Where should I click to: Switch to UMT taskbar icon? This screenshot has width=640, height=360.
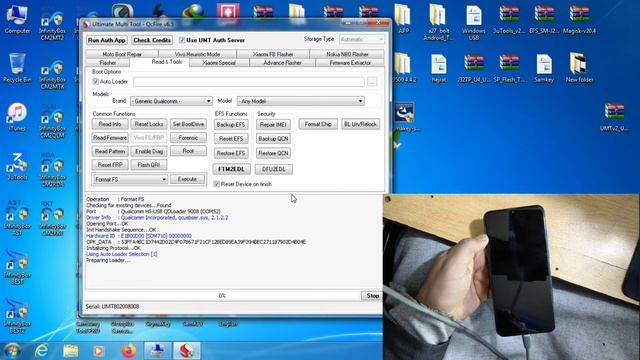(187, 351)
